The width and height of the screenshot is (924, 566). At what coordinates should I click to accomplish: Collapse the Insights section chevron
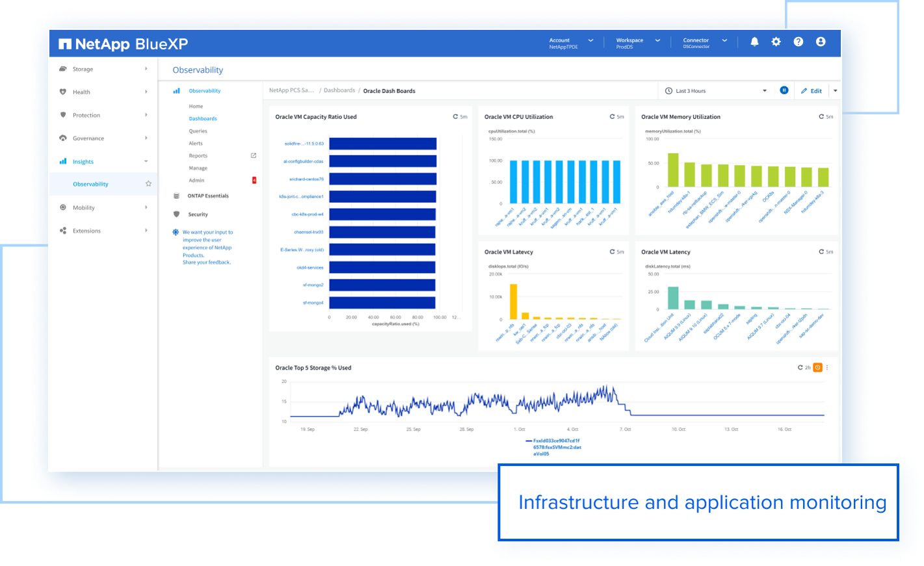pyautogui.click(x=146, y=161)
